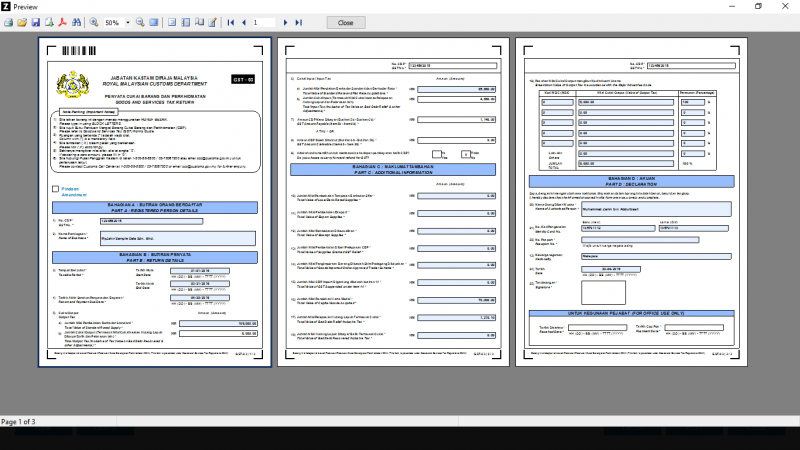Save the report using the floppy disk icon
800x450 pixels.
tap(35, 22)
